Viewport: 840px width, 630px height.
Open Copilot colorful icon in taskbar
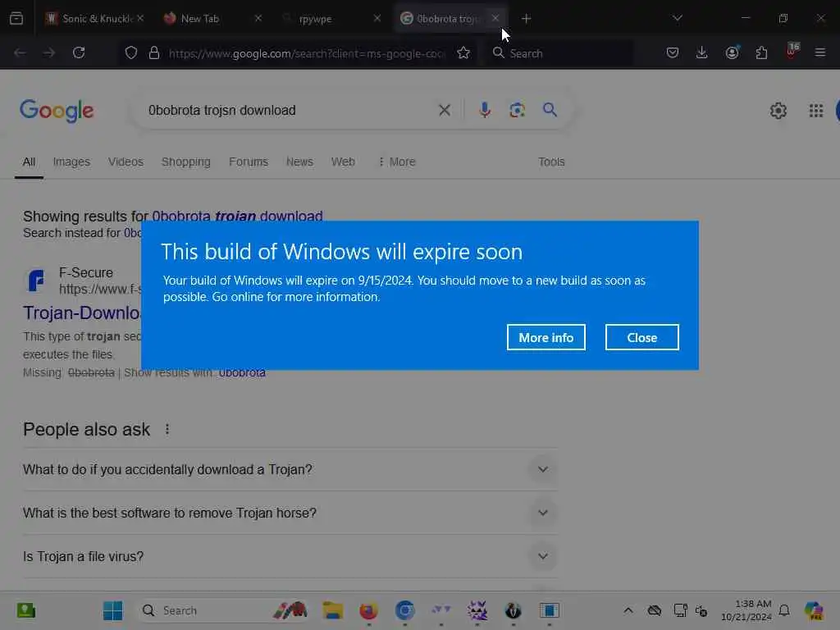814,610
